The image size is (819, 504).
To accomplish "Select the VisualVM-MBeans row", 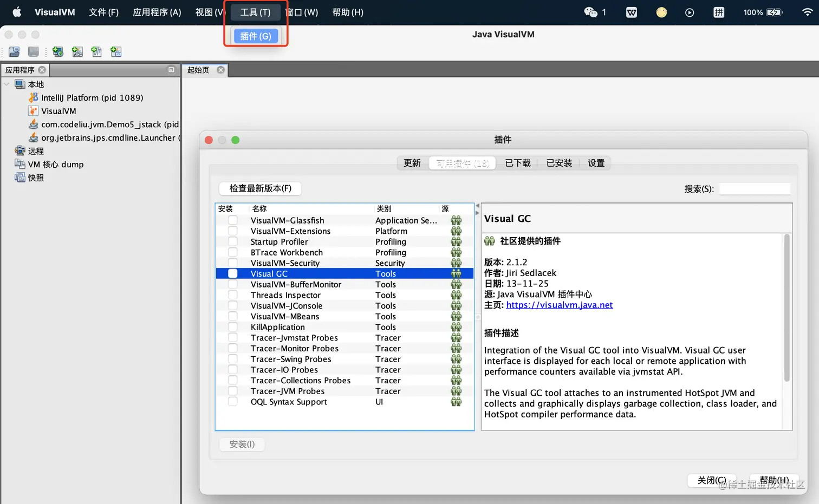I will click(x=345, y=316).
